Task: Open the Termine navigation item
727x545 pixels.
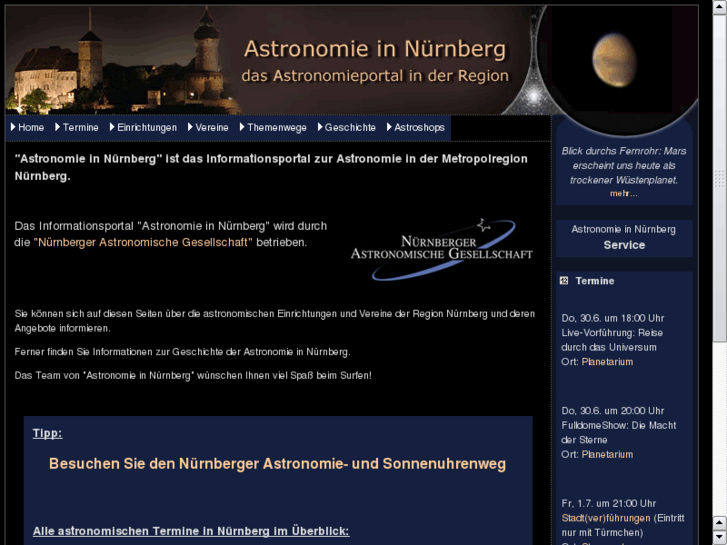Action: point(77,128)
